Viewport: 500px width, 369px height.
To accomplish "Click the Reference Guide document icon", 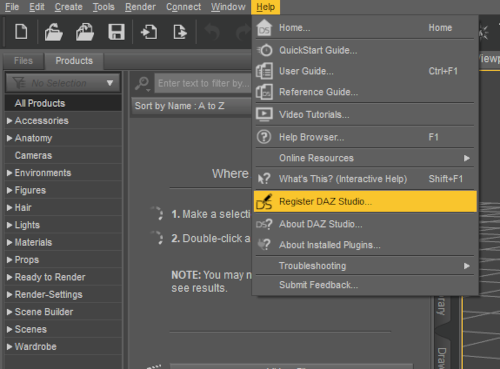I will coord(264,92).
